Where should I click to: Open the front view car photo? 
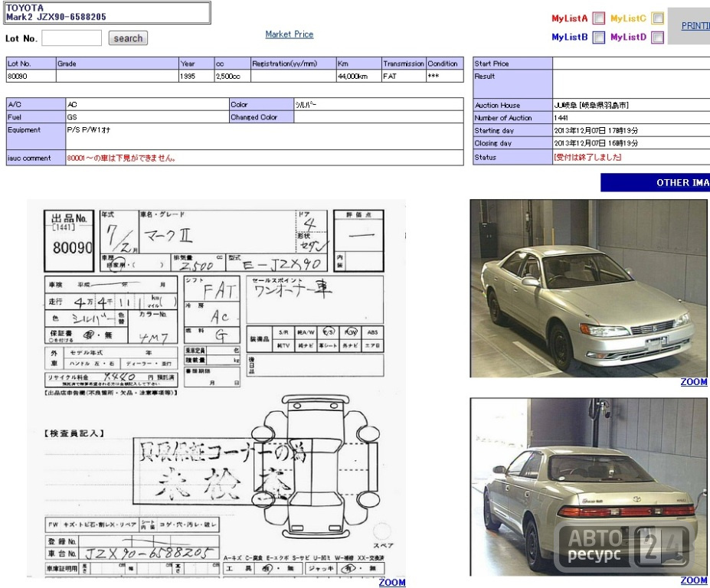(589, 289)
